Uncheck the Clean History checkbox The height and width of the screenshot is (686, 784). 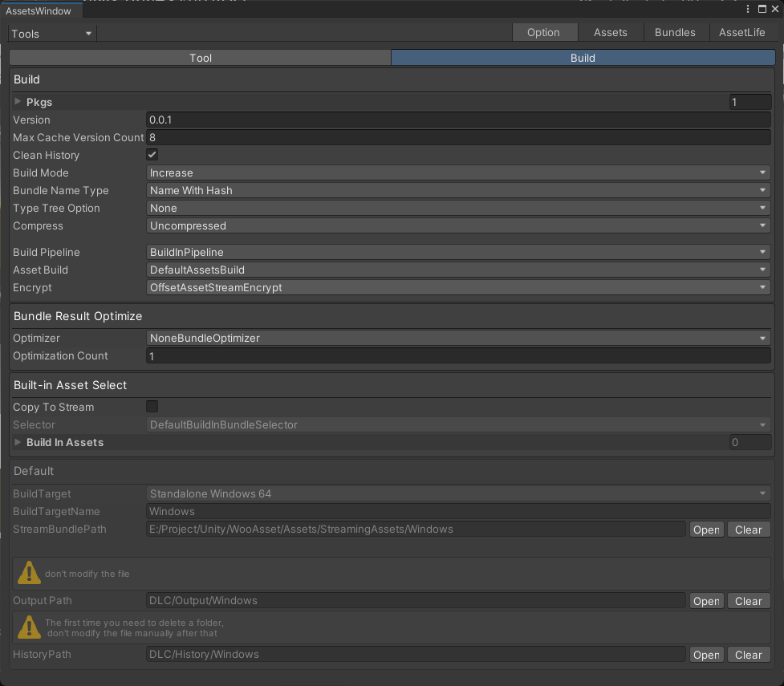click(152, 154)
